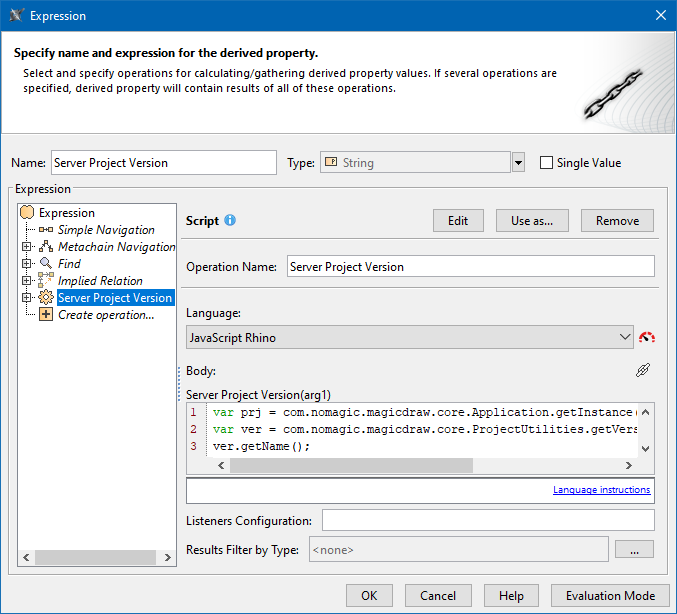Expand the Metachain Navigation tree node

pos(27,247)
